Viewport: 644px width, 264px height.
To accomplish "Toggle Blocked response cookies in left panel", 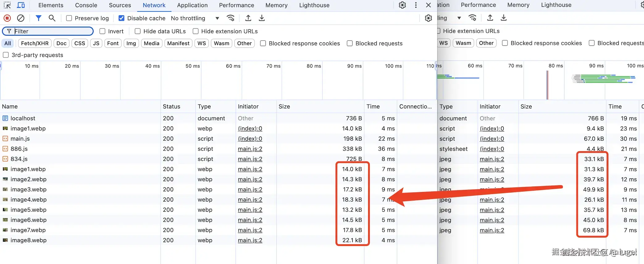I will [263, 43].
